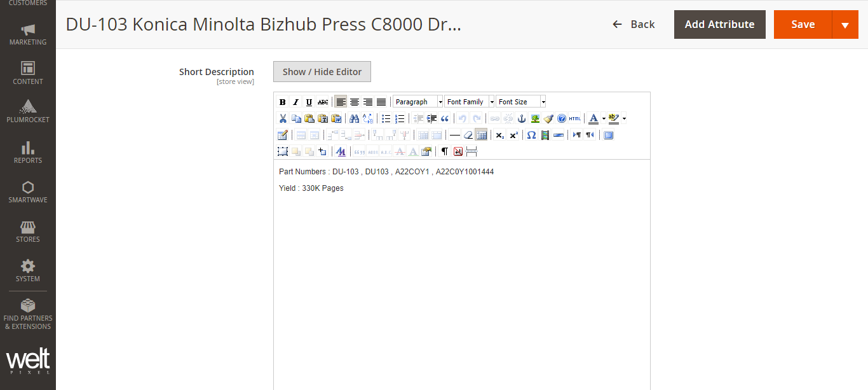Image resolution: width=868 pixels, height=390 pixels.
Task: Insert a non-breaking space character
Action: point(458,151)
